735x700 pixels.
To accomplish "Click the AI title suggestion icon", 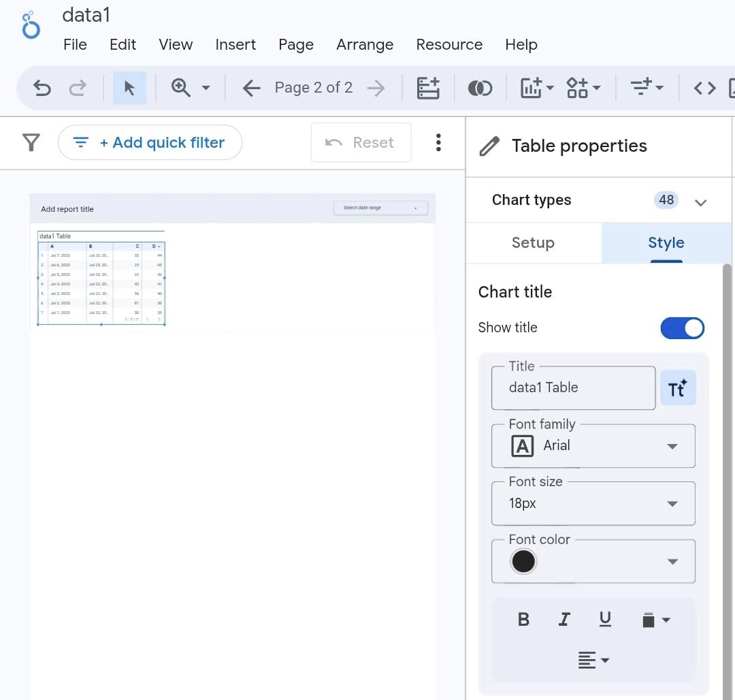I will pyautogui.click(x=678, y=388).
